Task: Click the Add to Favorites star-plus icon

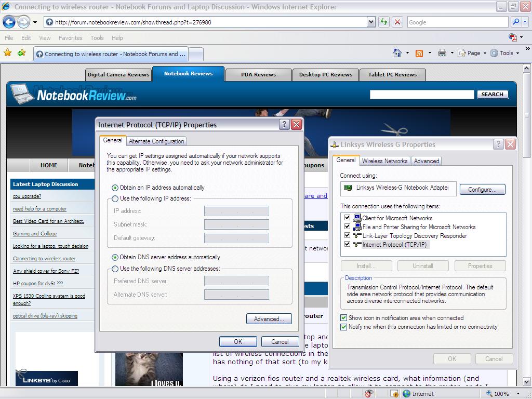Action: tap(22, 53)
